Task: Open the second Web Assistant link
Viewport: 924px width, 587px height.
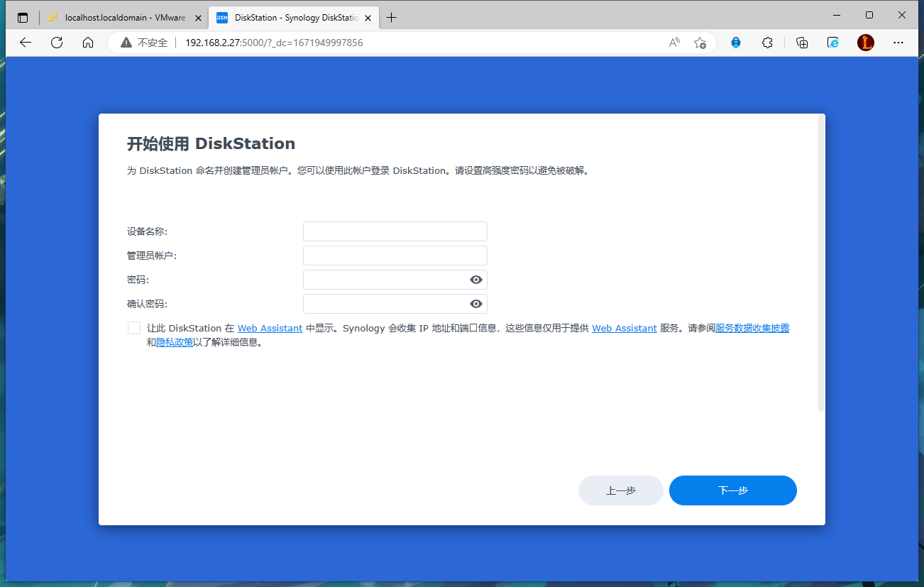Action: pyautogui.click(x=625, y=329)
